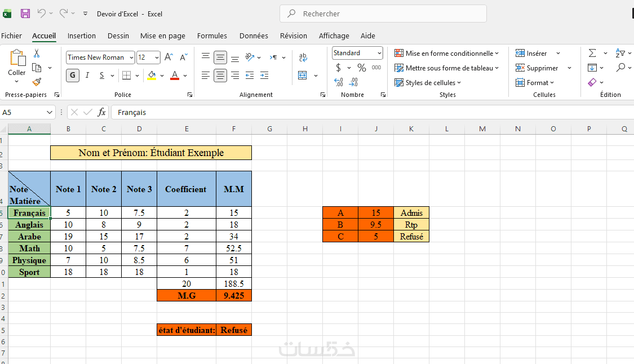
Task: Increase the indent level
Action: [264, 76]
